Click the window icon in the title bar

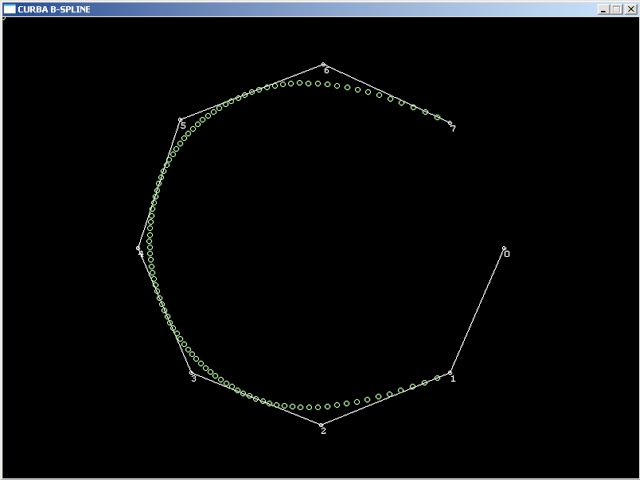[x=9, y=9]
